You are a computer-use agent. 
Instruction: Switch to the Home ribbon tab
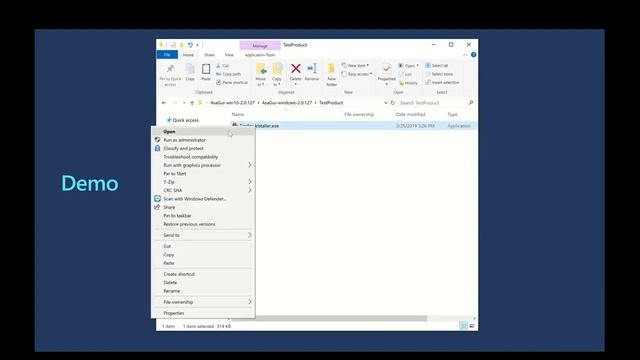coord(188,55)
